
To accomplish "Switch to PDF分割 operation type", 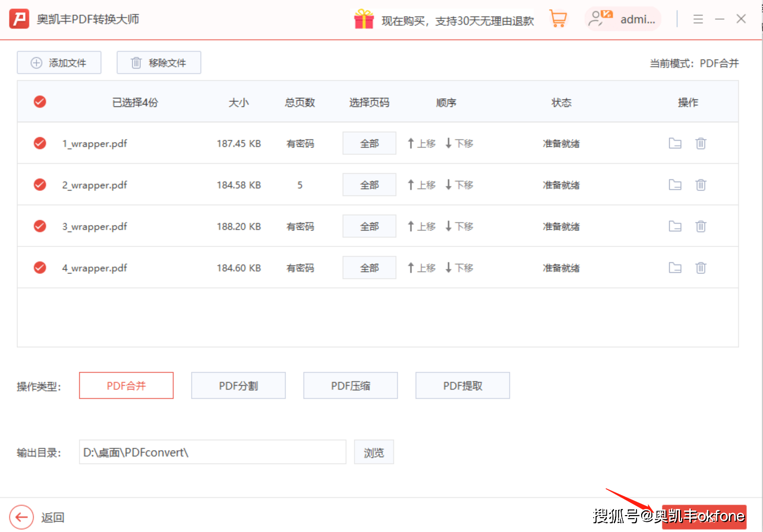I will coord(238,386).
